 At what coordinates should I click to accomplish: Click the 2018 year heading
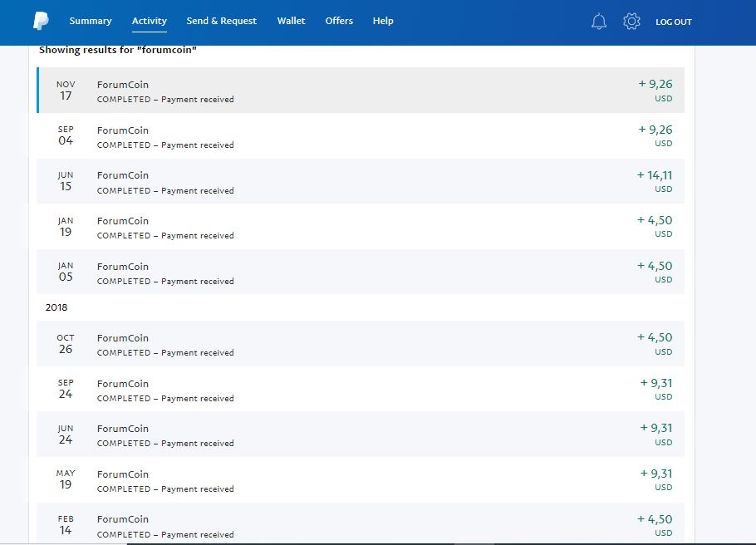point(56,307)
